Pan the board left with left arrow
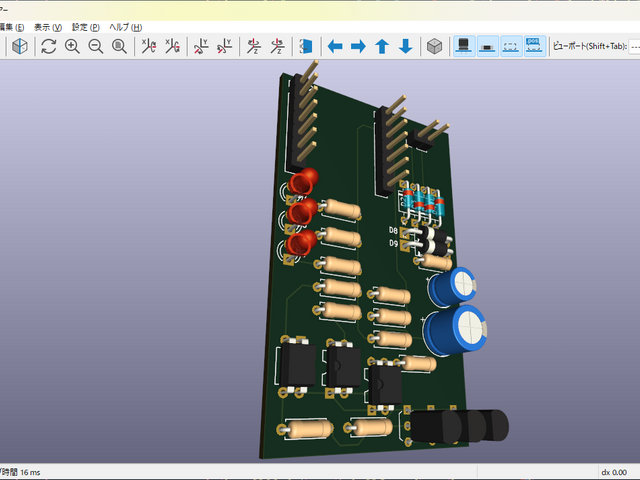640x480 pixels. click(x=335, y=46)
